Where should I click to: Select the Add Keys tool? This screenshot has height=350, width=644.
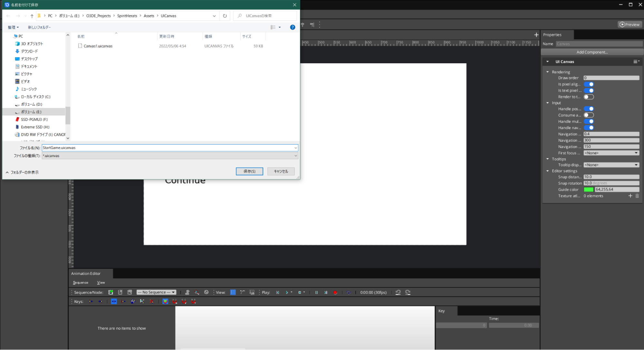tap(142, 301)
